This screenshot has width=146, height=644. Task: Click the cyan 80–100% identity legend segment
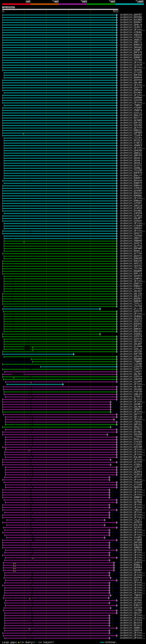[x=130, y=4]
